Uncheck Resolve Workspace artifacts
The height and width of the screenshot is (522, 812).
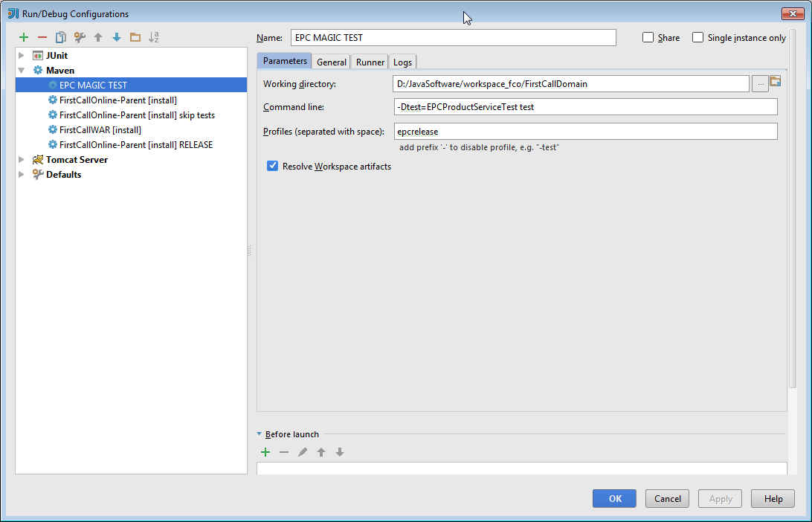click(272, 166)
